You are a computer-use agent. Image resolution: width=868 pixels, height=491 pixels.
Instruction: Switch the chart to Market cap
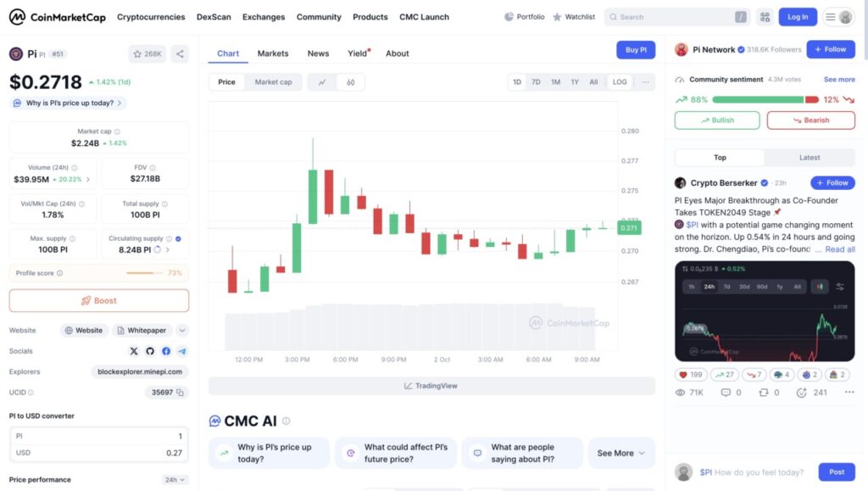tap(273, 82)
